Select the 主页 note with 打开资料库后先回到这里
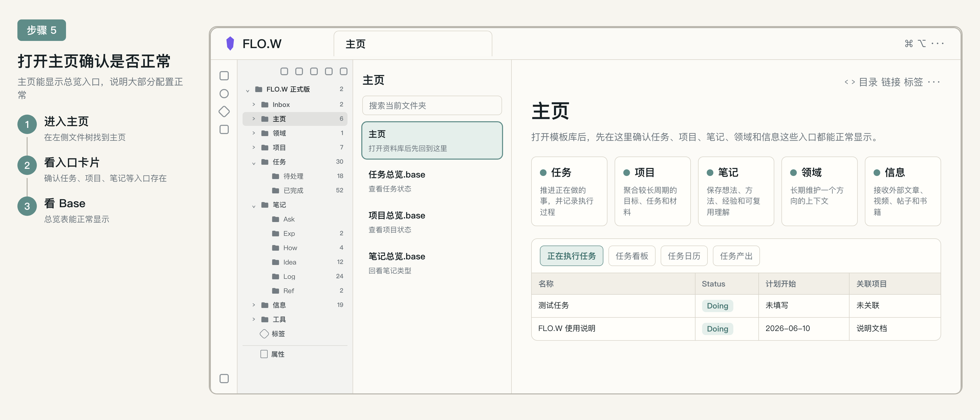 [432, 140]
